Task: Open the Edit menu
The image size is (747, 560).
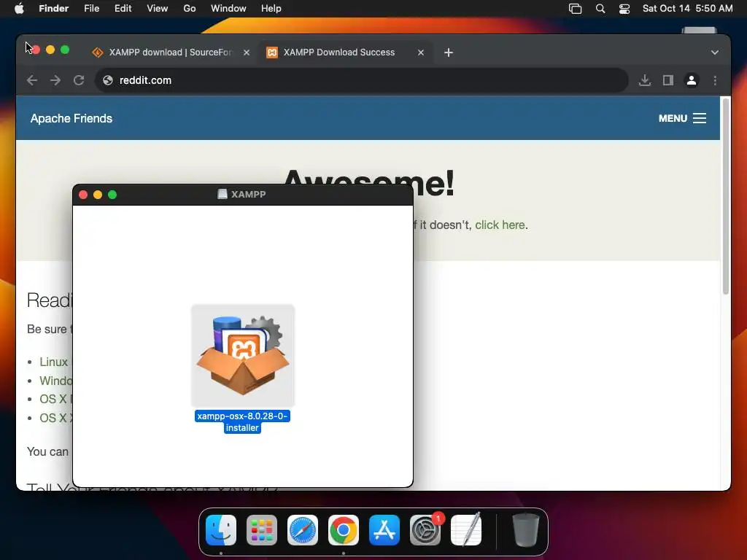Action: click(x=123, y=8)
